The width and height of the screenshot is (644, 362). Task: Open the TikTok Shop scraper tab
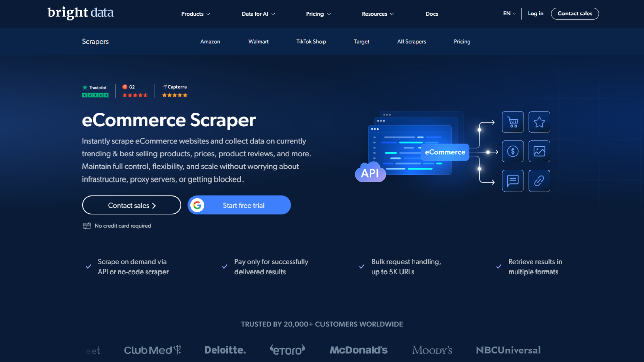pyautogui.click(x=311, y=42)
